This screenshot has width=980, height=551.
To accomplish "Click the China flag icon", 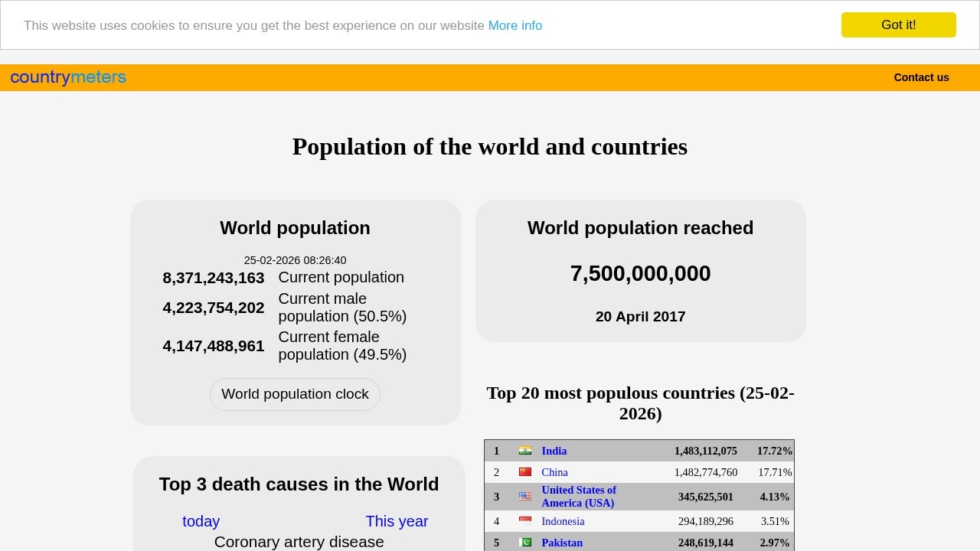I will [525, 472].
